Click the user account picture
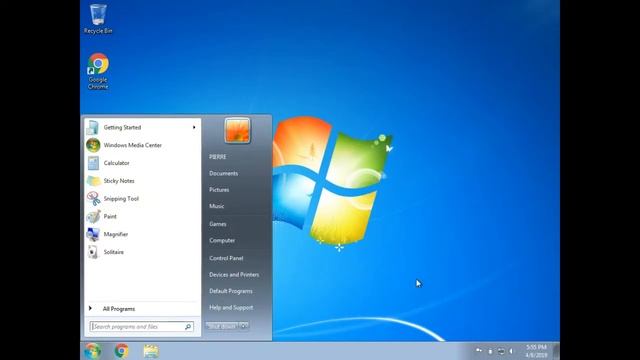This screenshot has width=640, height=360. [x=237, y=131]
